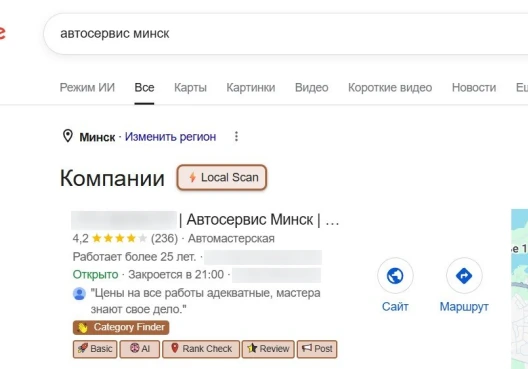This screenshot has width=528, height=369.
Task: Open the Картинки tab
Action: [251, 88]
